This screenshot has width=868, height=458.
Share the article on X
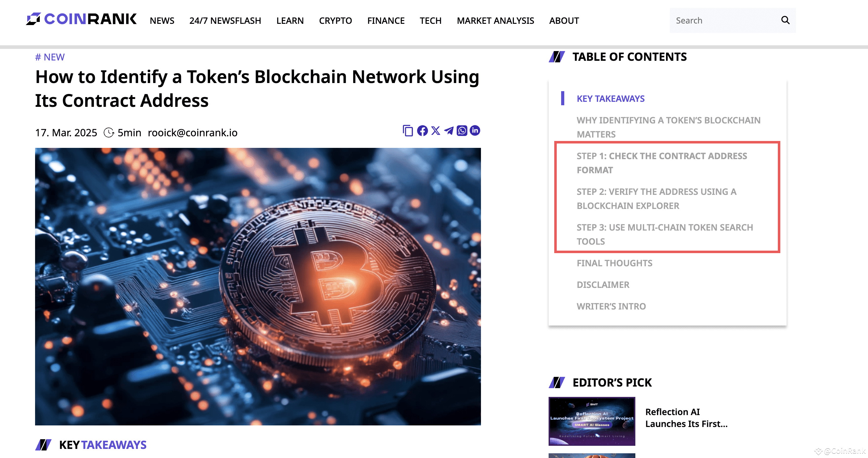click(435, 131)
